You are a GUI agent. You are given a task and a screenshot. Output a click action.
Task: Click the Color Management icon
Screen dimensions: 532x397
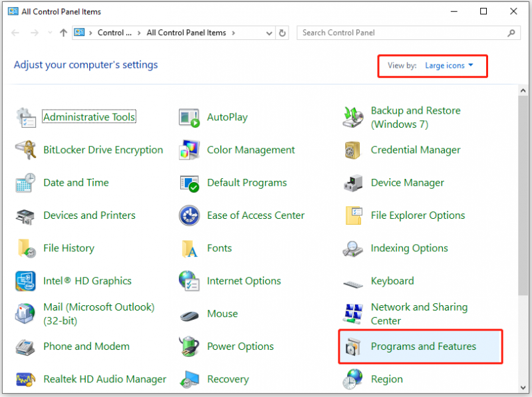(x=190, y=150)
